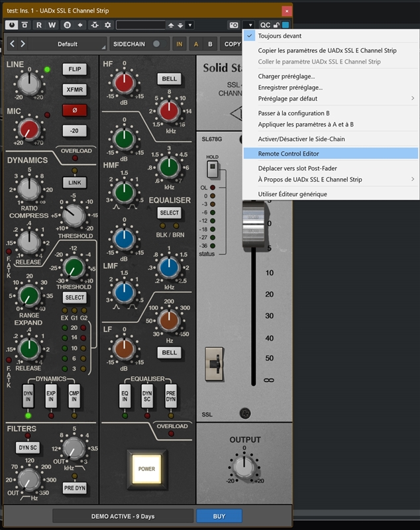Toggle the phase invert Ø button
Viewport: 420px width, 530px height.
75,110
